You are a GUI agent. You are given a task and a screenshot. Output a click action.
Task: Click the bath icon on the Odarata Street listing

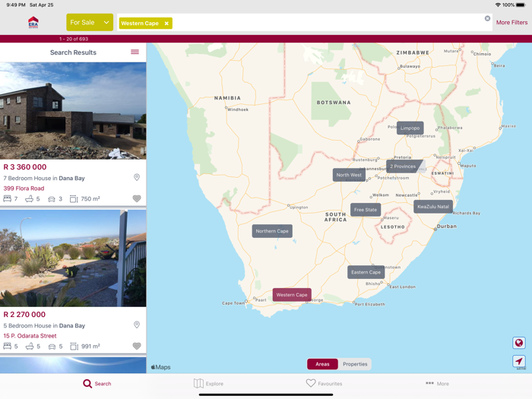pos(30,346)
